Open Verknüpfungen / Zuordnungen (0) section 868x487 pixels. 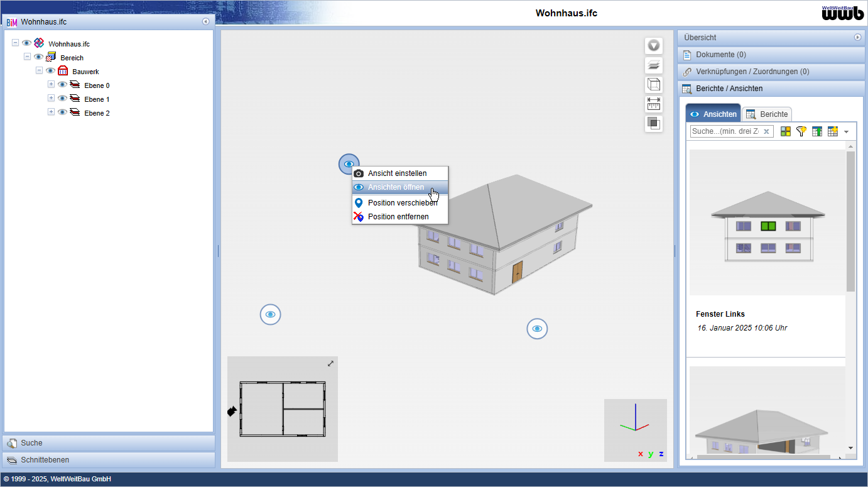coord(771,72)
